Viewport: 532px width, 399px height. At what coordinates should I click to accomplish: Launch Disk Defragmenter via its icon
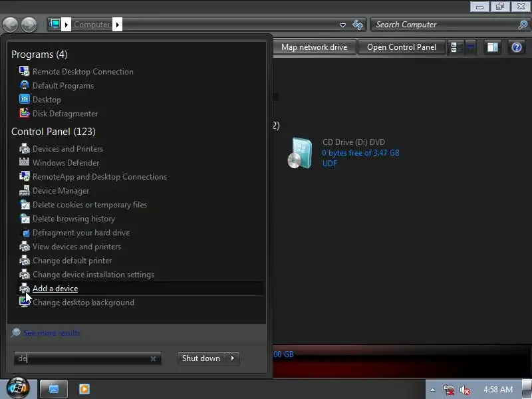(x=24, y=113)
